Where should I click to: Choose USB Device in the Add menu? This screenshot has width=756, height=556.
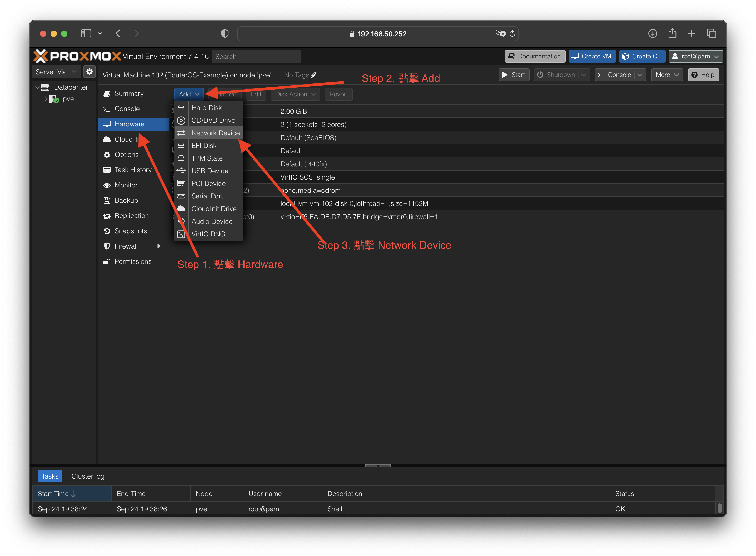210,171
